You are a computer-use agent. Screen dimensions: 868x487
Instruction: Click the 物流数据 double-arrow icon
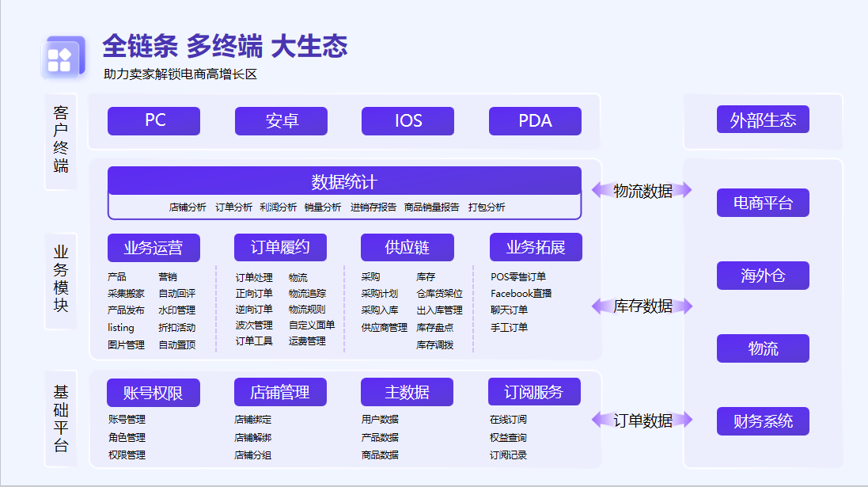(642, 190)
